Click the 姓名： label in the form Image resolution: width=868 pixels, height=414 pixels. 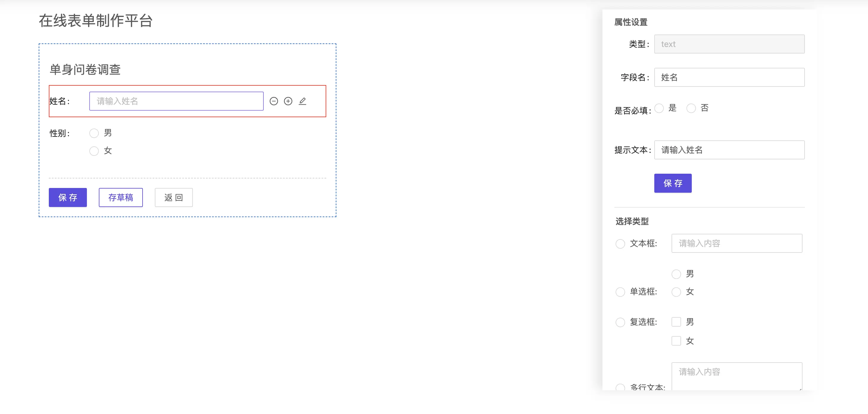click(x=60, y=101)
